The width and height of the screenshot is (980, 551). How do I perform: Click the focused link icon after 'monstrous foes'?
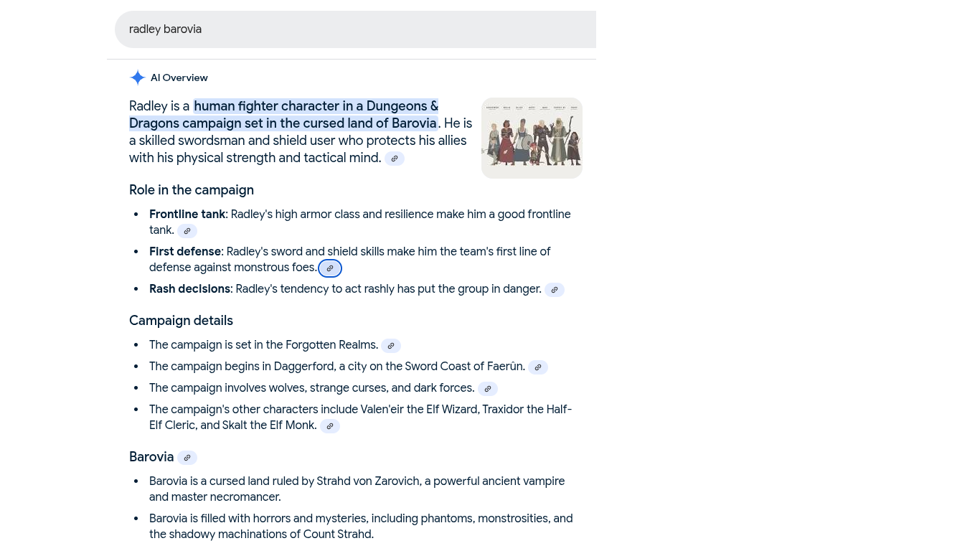(x=330, y=268)
